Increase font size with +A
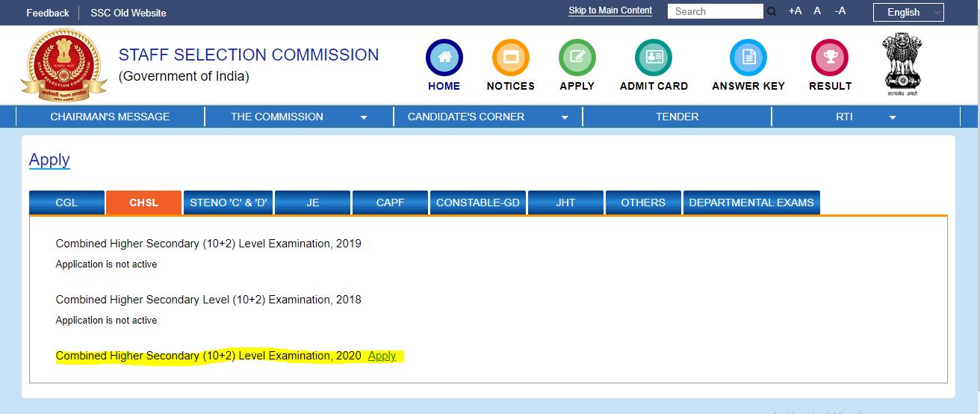Screen dimensions: 980x414 click(x=795, y=11)
